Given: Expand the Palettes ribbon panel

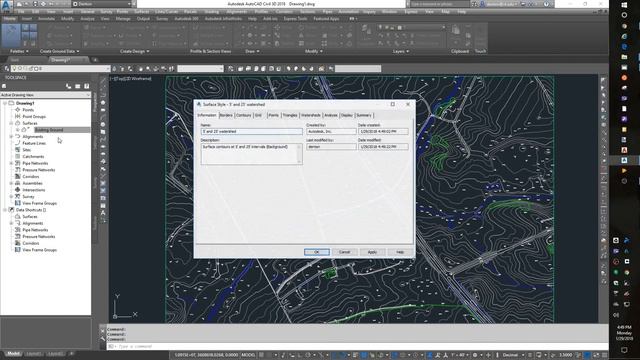Looking at the screenshot, I should [19, 51].
